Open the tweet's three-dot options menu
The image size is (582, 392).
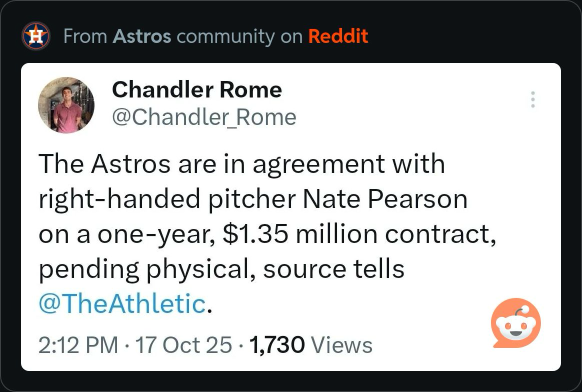pos(533,99)
